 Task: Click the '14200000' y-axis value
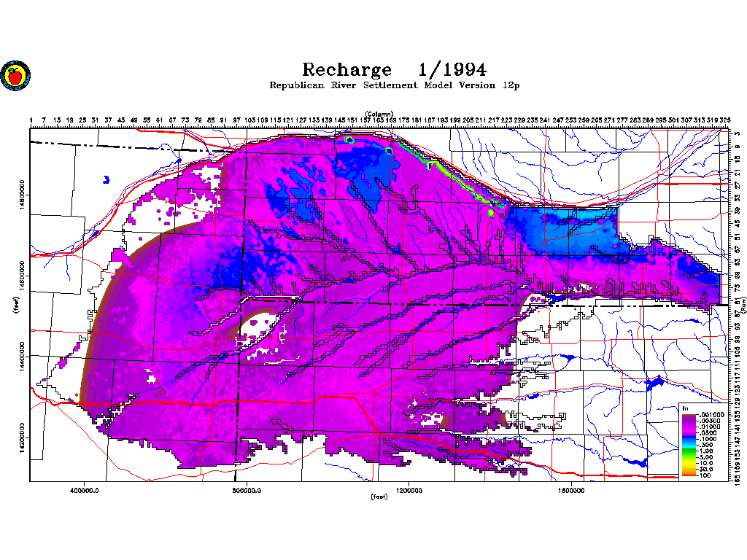[x=23, y=438]
